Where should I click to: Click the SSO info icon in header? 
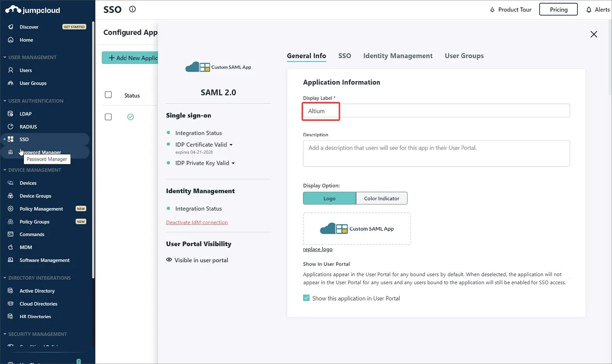[132, 9]
